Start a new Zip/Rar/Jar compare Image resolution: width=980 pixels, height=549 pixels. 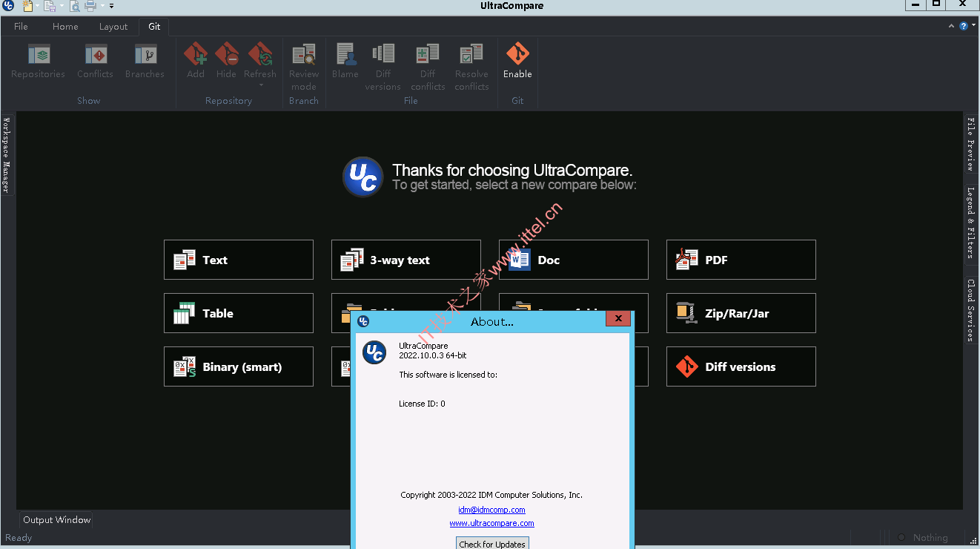pos(741,313)
